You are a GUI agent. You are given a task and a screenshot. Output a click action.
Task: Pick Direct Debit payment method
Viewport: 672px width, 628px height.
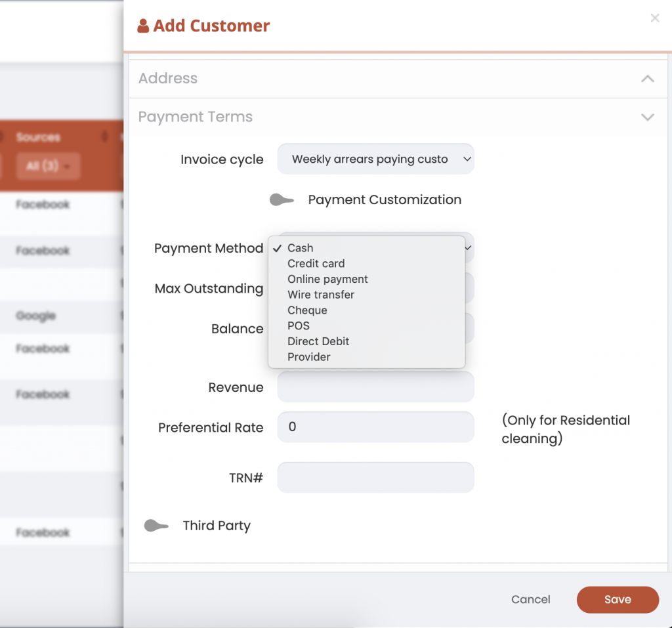coord(318,341)
